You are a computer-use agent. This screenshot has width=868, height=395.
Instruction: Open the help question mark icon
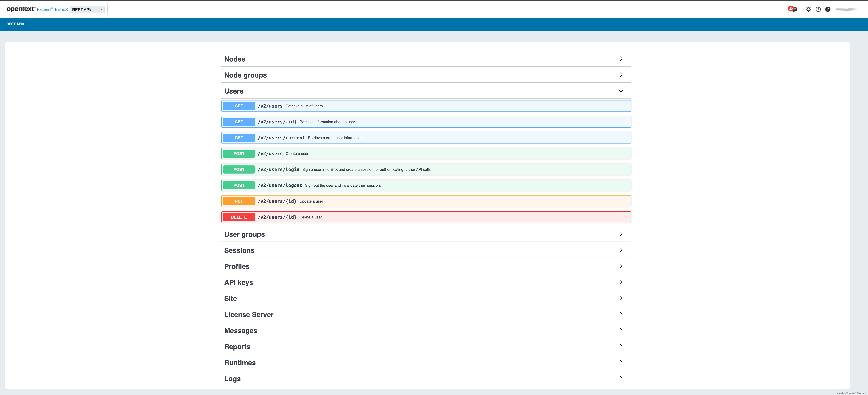tap(828, 9)
